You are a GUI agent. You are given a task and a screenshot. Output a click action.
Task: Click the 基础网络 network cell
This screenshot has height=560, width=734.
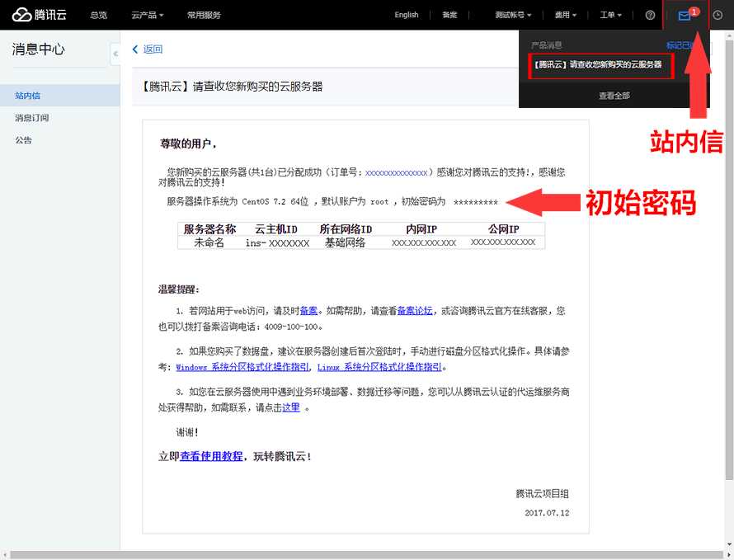point(345,242)
